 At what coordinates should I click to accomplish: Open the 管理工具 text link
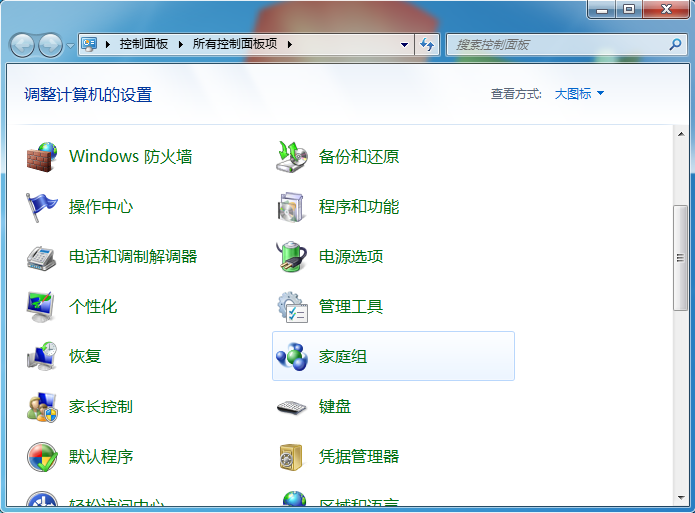[x=351, y=306]
